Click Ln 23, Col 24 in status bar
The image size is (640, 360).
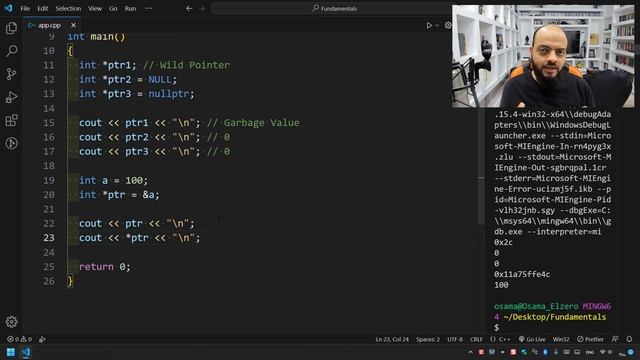pos(392,339)
